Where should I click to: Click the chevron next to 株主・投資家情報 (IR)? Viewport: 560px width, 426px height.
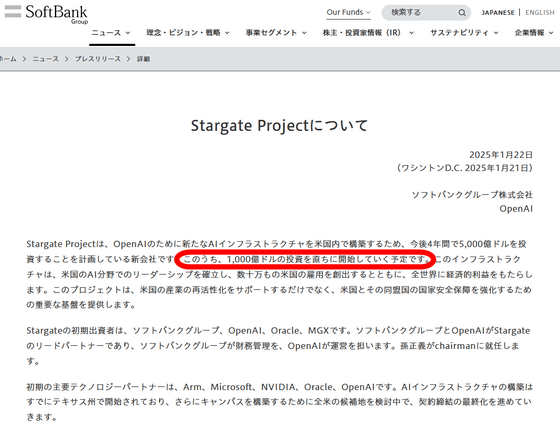tap(411, 33)
